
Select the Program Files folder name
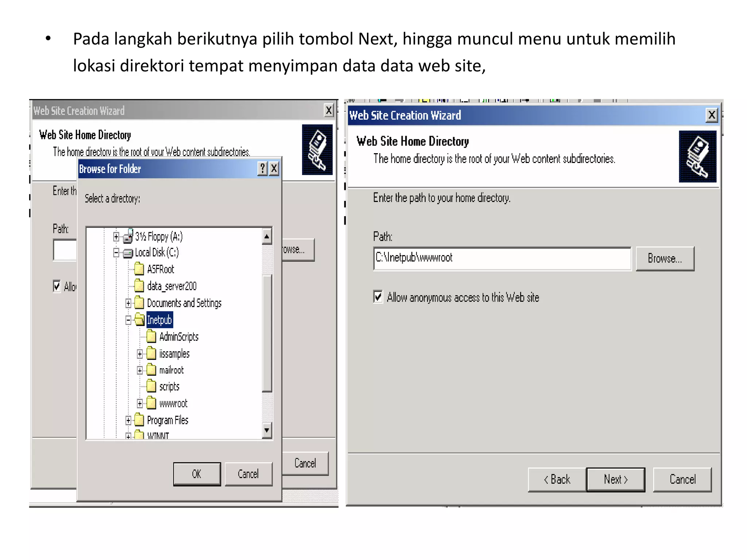click(168, 420)
